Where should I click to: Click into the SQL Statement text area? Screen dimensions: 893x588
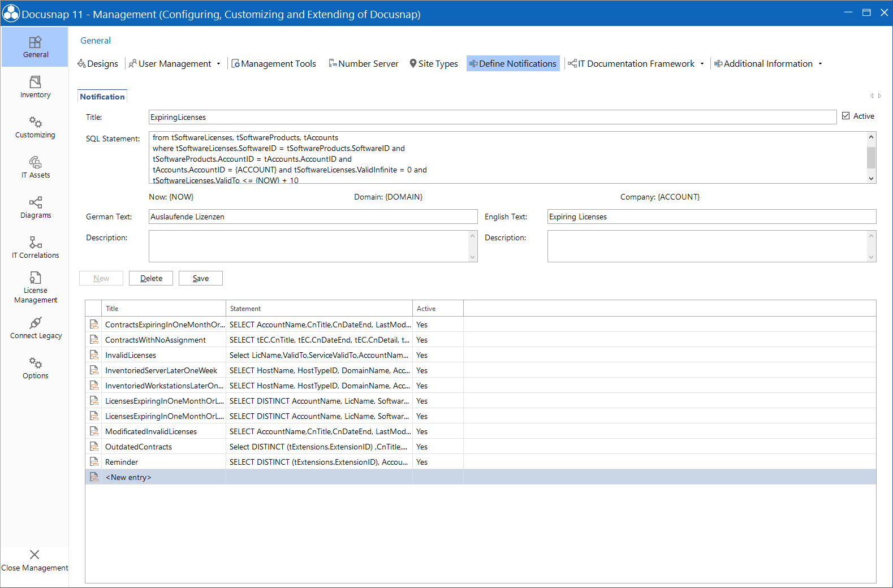tap(508, 158)
